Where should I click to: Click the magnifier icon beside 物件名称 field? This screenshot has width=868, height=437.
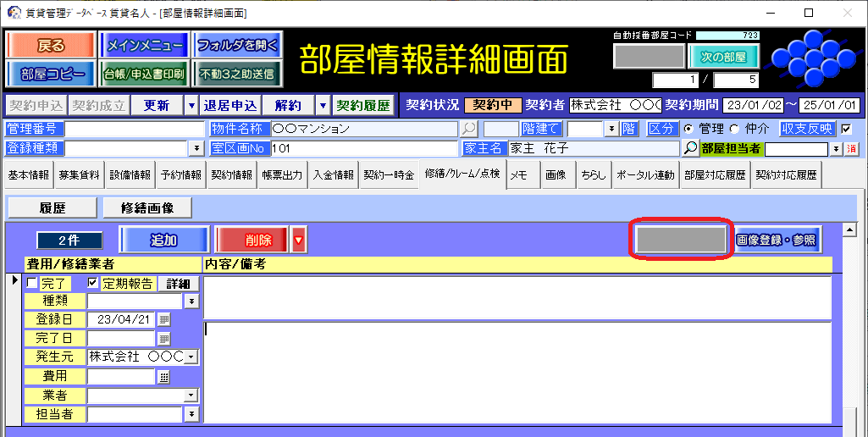468,129
